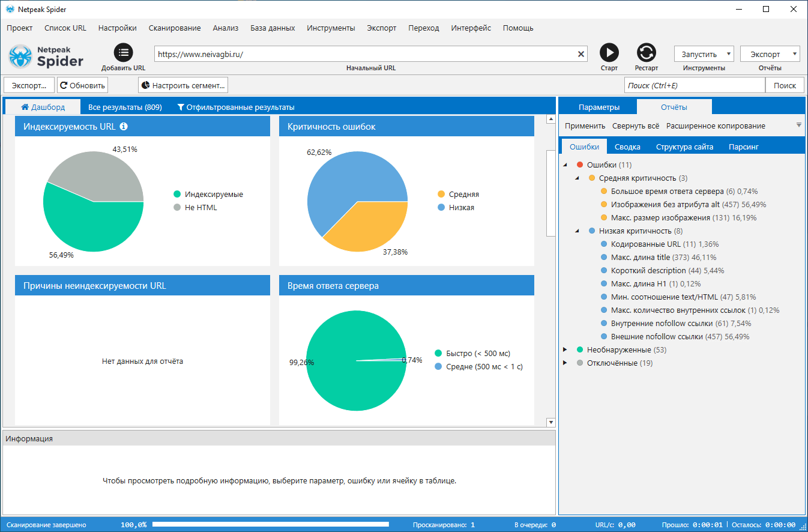
Task: Select Макс. размер изображения error
Action: pyautogui.click(x=684, y=218)
